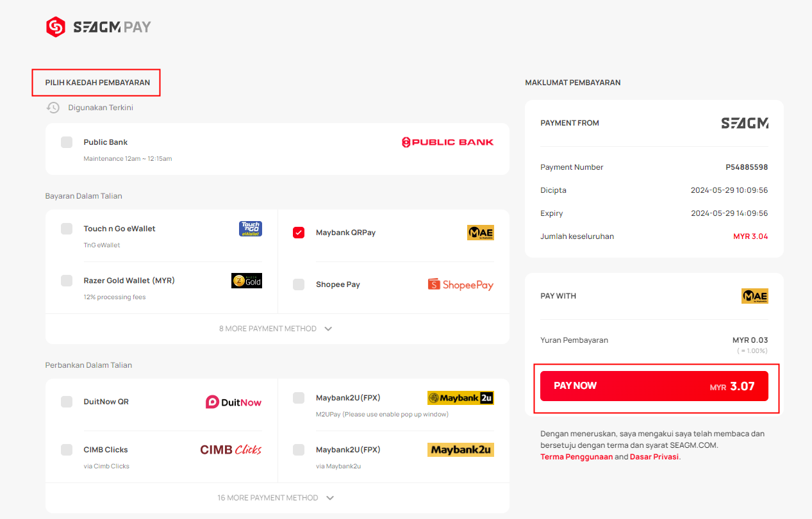Click the payment number P54885598
Screen dimensions: 812x519
(747, 167)
